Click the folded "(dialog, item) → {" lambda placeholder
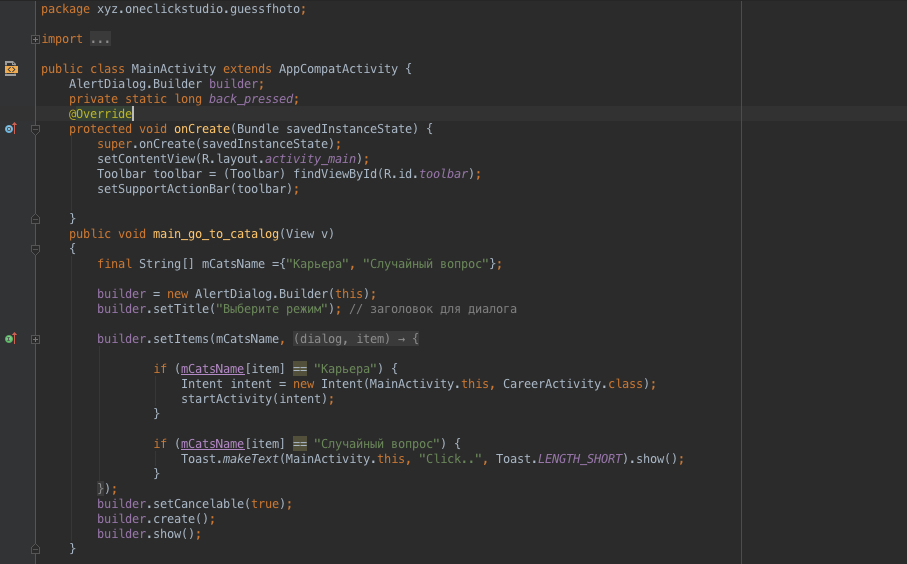Viewport: 907px width, 564px height. point(356,338)
